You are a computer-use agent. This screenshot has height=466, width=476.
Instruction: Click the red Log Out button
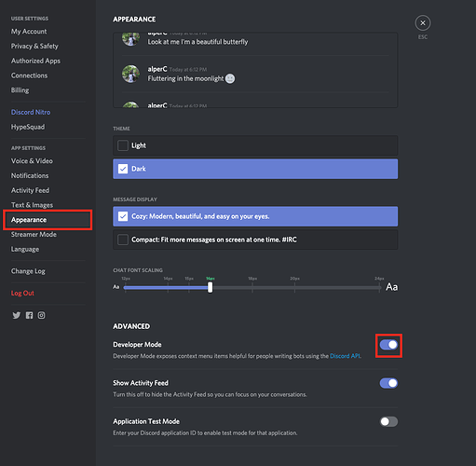[x=22, y=294]
